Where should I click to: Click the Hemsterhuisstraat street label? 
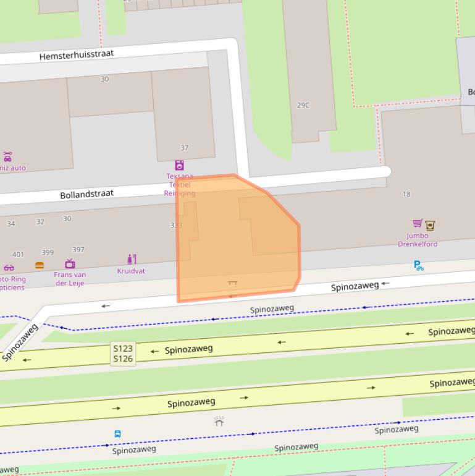pyautogui.click(x=77, y=56)
